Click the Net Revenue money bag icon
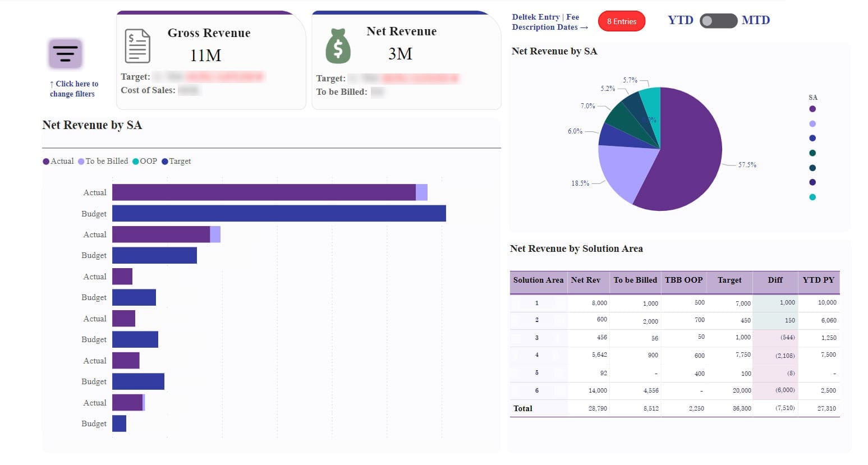 point(338,46)
